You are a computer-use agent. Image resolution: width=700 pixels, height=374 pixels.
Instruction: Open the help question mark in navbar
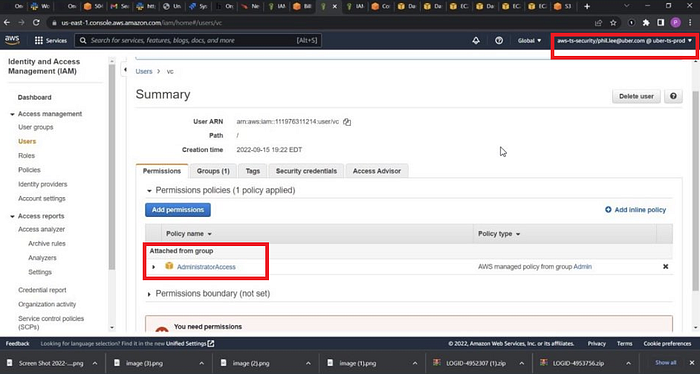pos(499,41)
